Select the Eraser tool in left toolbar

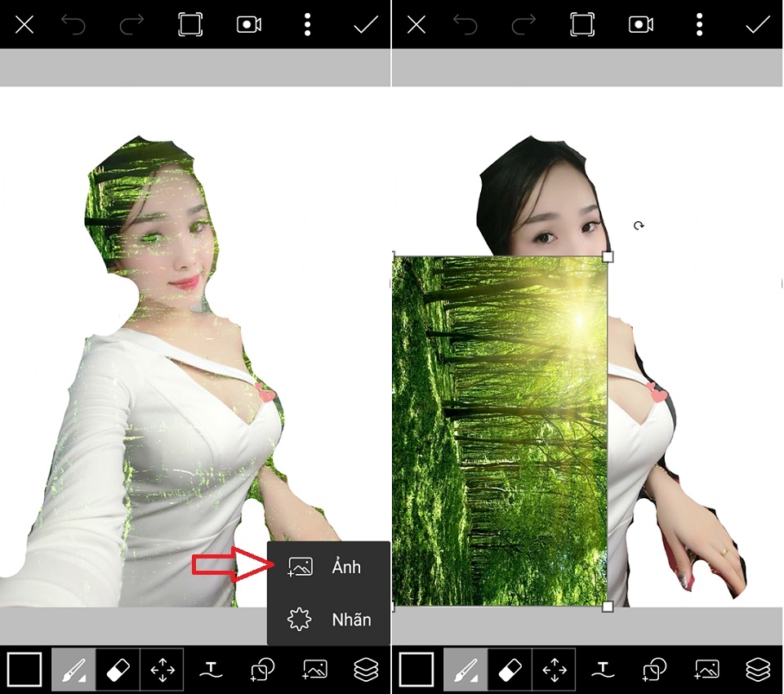(118, 670)
